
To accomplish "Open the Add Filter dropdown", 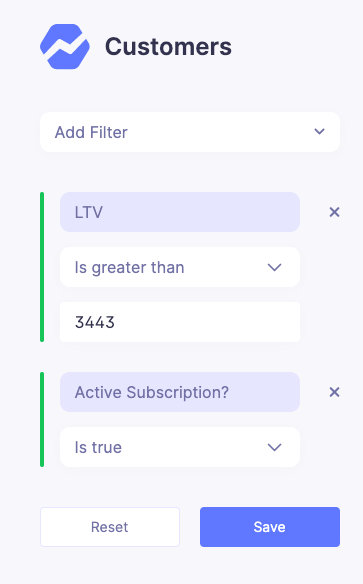I will 190,132.
